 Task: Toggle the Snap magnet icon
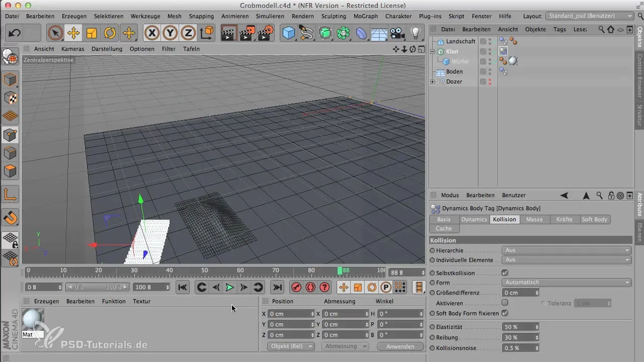tap(10, 217)
